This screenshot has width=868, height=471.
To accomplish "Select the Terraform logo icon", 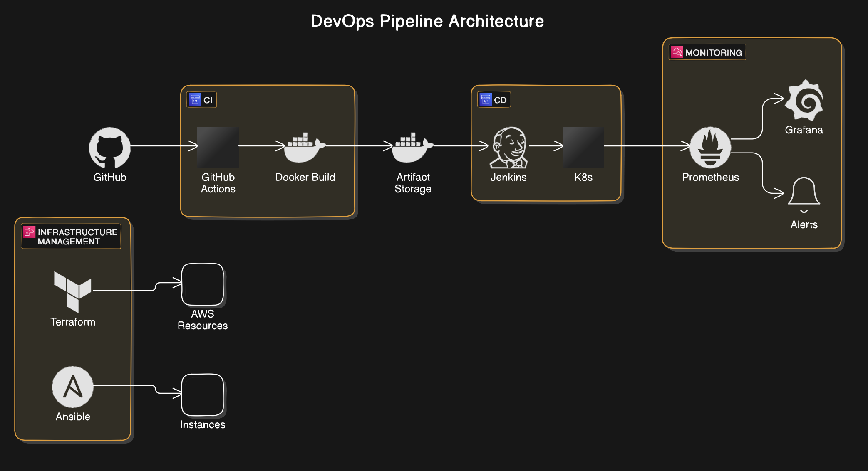I will coord(73,292).
